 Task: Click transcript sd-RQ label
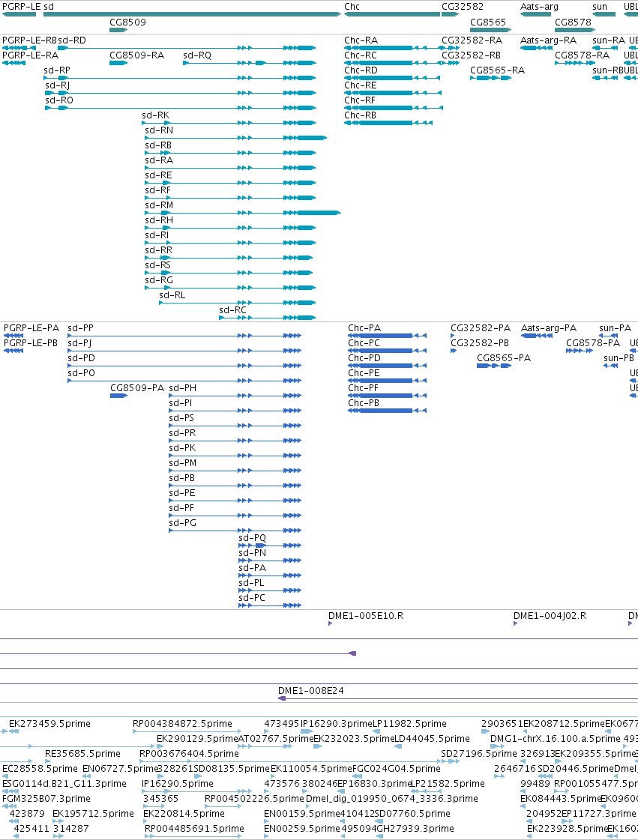(197, 55)
